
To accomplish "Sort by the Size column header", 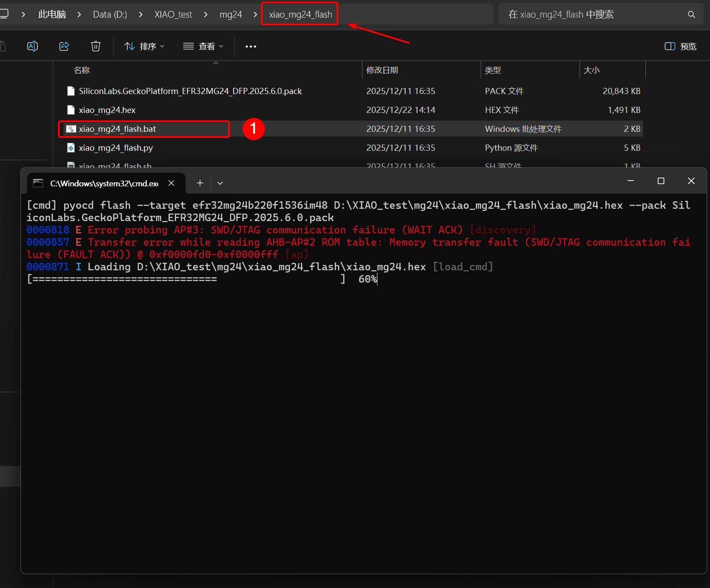I will point(591,70).
